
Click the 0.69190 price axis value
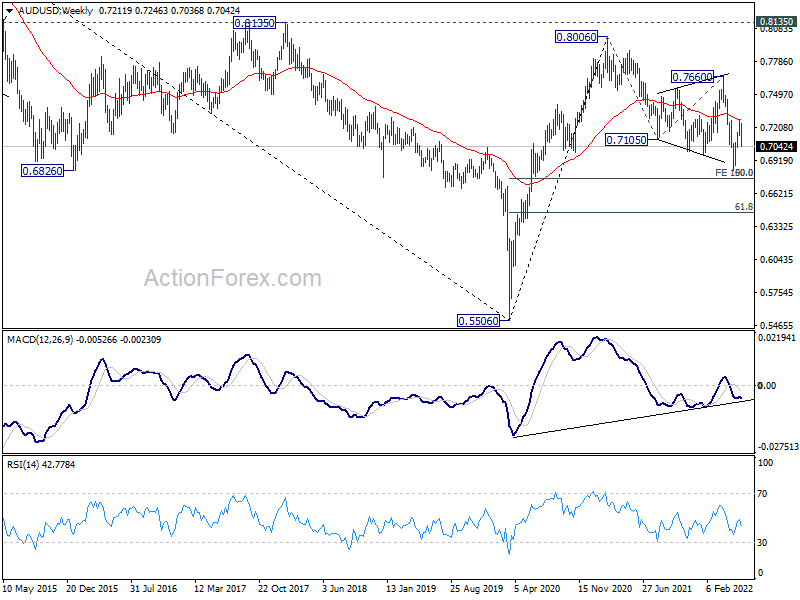[777, 161]
